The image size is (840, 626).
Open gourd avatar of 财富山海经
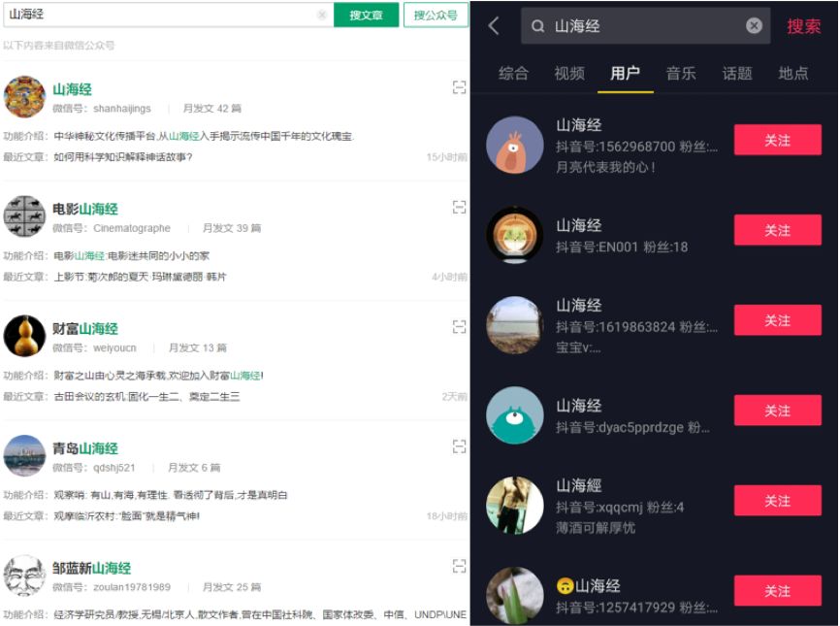tap(24, 336)
